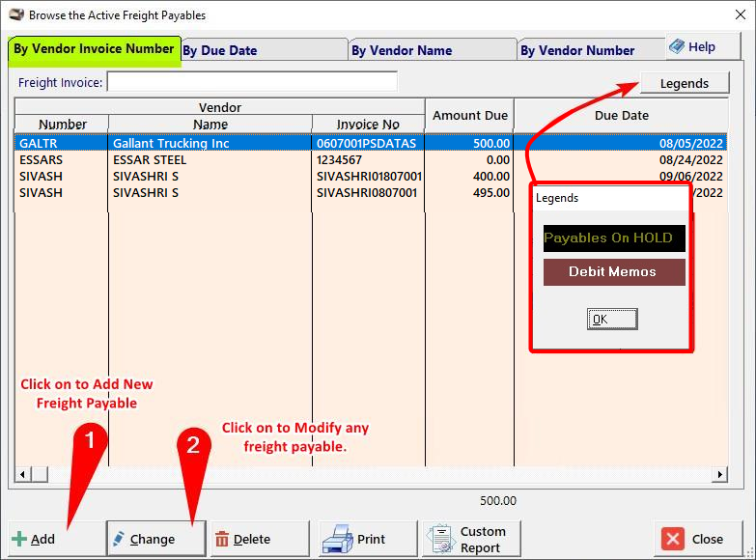Viewport: 756px width, 560px height.
Task: Open the Custom Report option
Action: [472, 539]
